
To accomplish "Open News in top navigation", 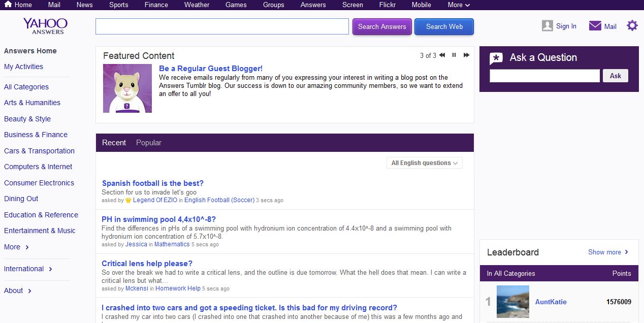I will (85, 5).
